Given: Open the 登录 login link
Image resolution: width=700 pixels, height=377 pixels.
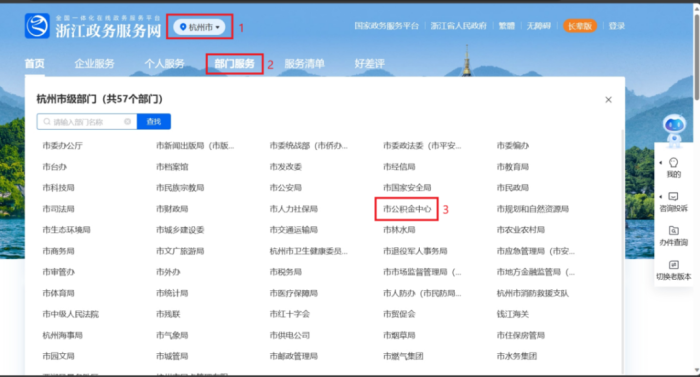Looking at the screenshot, I should point(617,26).
